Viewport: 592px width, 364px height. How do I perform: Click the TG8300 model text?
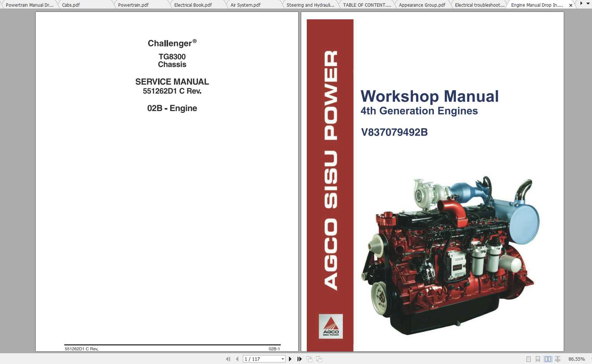[x=172, y=56]
